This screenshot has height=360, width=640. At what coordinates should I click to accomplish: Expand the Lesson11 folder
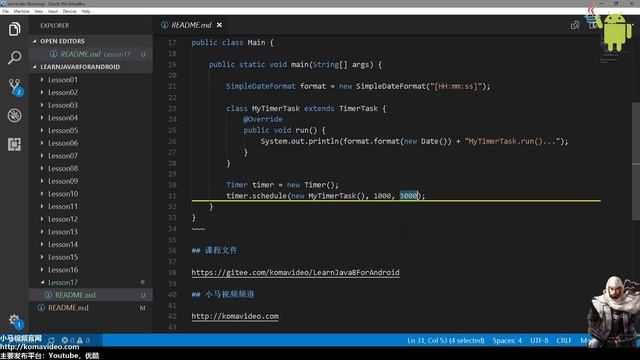pos(91,207)
